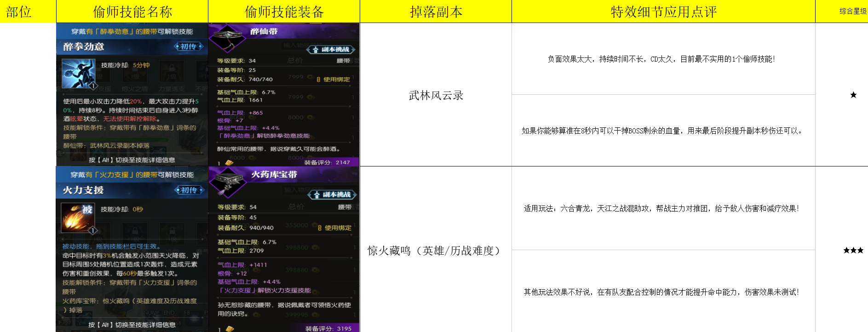Click the comment starting 如果你能够算准
Screen dimensions: 868x332
point(663,131)
